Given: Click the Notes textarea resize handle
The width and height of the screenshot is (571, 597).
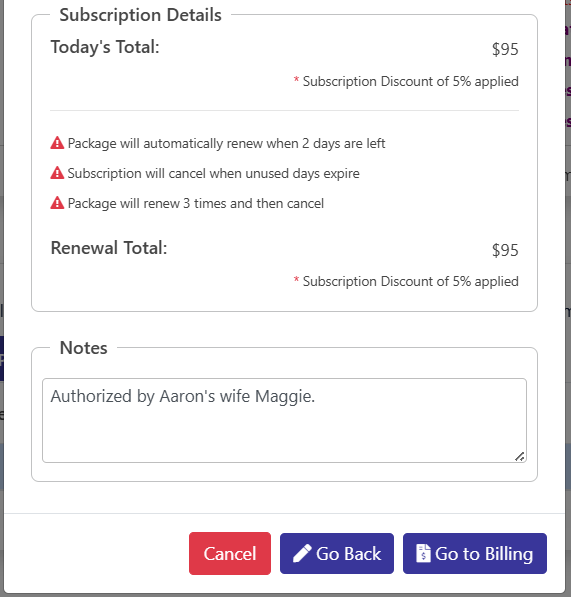Looking at the screenshot, I should tap(520, 456).
